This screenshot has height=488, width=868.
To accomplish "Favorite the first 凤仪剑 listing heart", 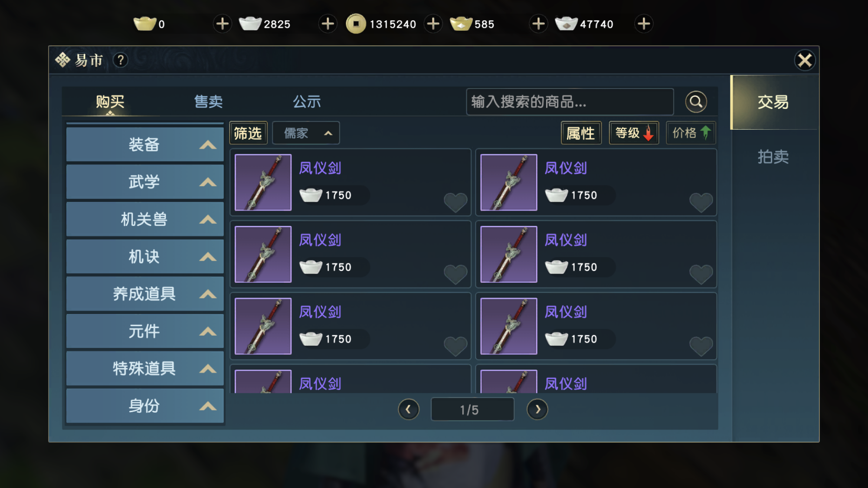I will tap(455, 203).
